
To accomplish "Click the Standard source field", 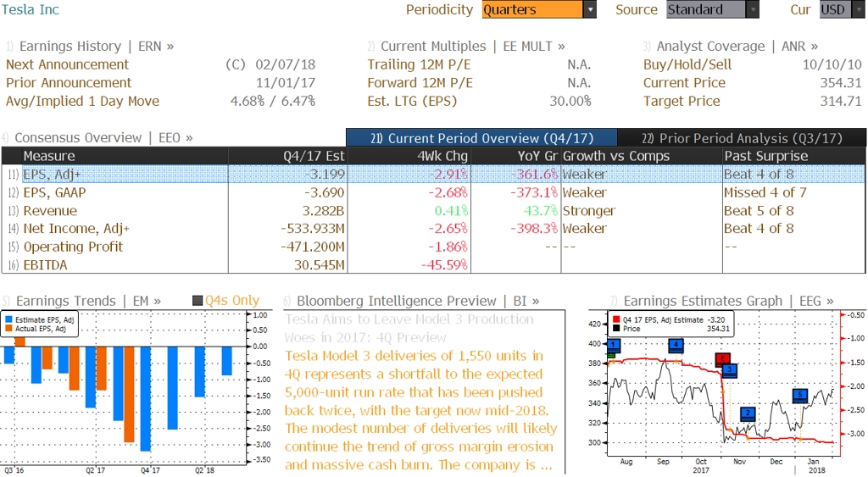I will click(x=706, y=9).
